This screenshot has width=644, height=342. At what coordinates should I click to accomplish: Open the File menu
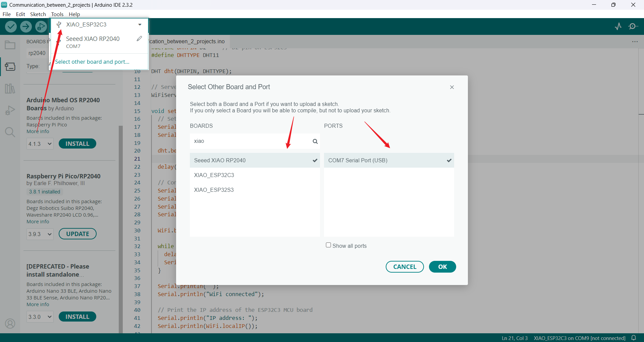7,14
